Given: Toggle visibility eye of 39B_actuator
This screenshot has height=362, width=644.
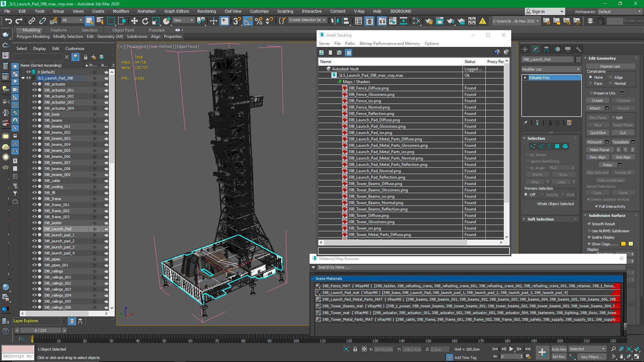Looking at the screenshot, I should click(x=34, y=84).
